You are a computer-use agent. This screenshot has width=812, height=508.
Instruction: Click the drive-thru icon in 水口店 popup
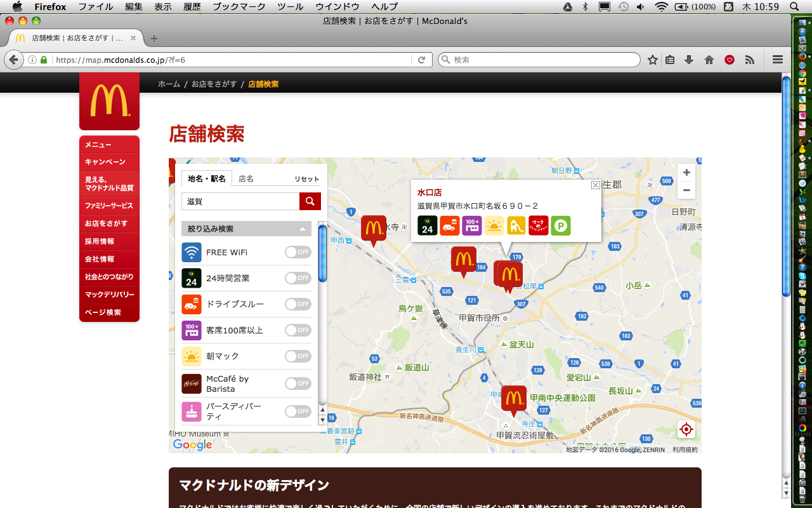(450, 226)
